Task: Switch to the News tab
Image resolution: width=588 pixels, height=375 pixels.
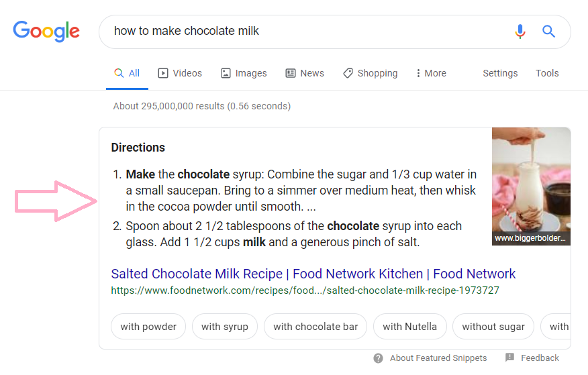Action: pyautogui.click(x=305, y=73)
